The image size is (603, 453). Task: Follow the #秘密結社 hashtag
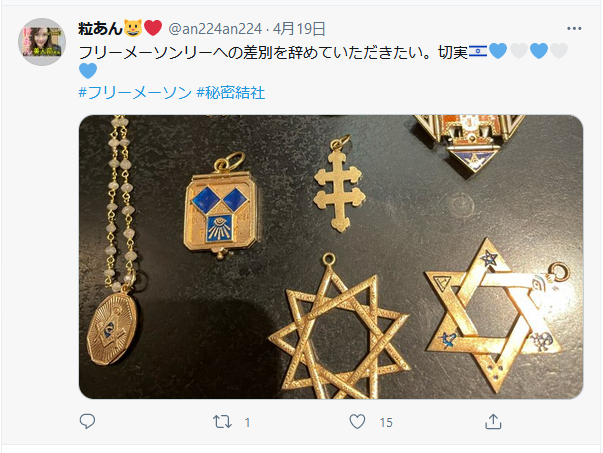point(231,93)
